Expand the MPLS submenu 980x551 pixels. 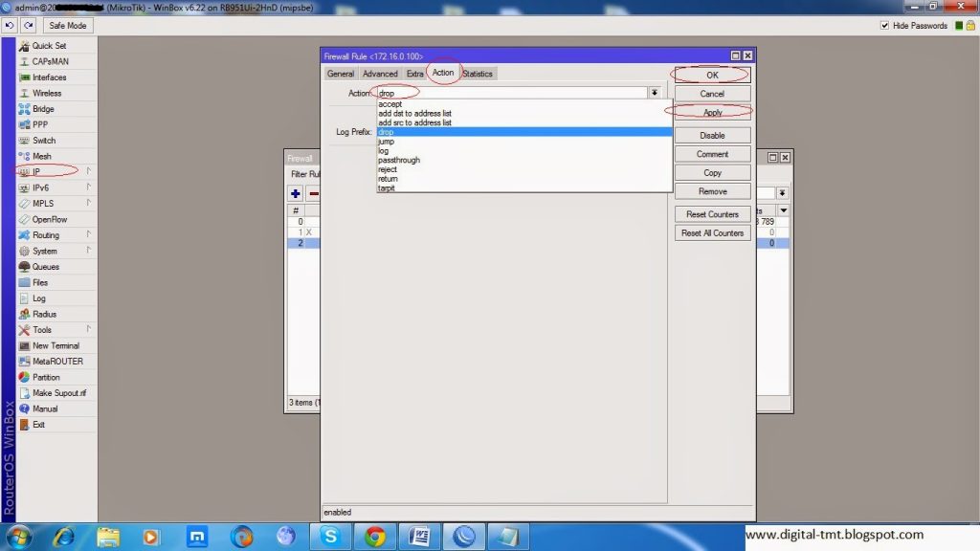[x=89, y=204]
